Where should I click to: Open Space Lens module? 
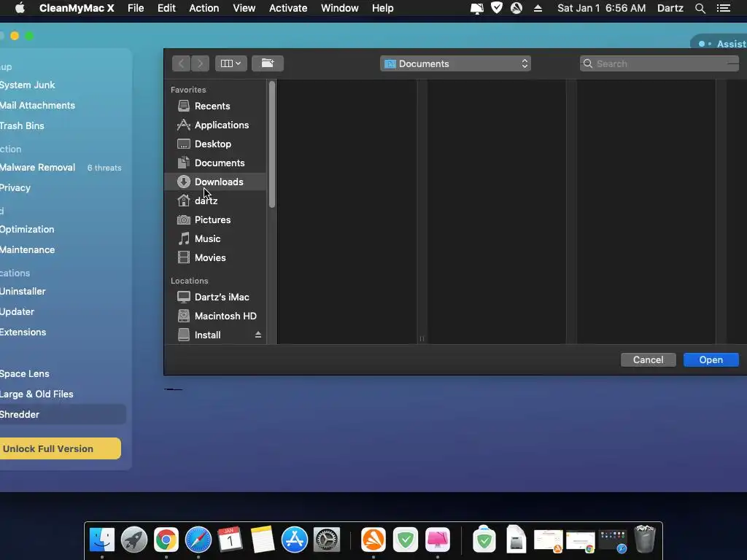tap(24, 373)
